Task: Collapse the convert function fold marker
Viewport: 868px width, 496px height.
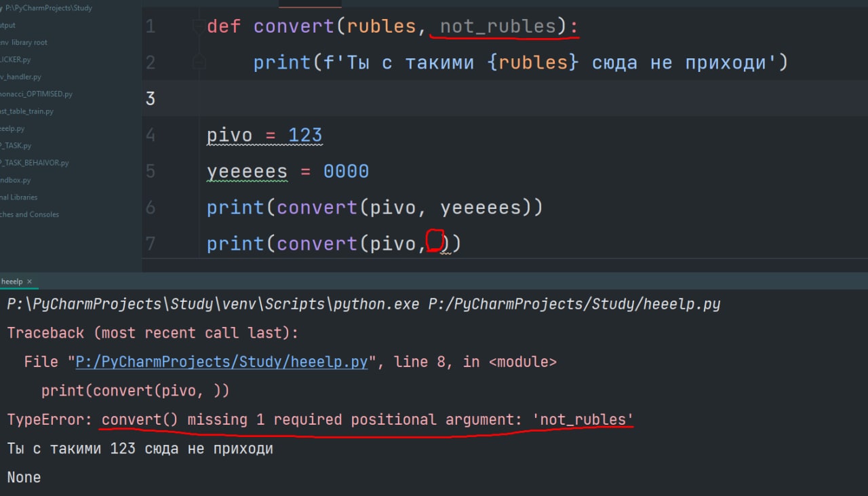Action: point(198,27)
